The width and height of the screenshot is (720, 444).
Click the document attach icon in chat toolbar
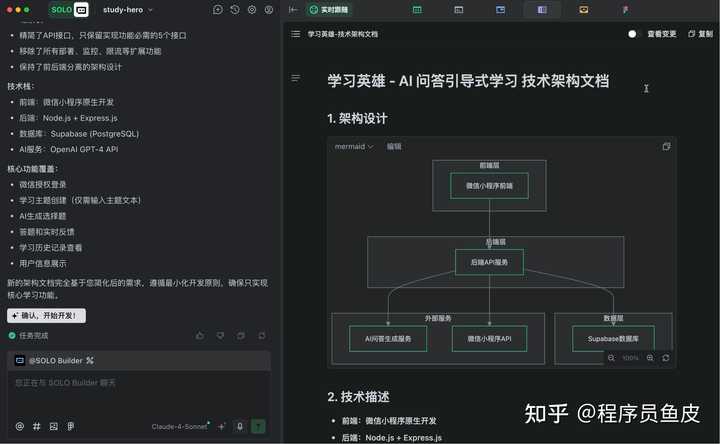tap(70, 427)
